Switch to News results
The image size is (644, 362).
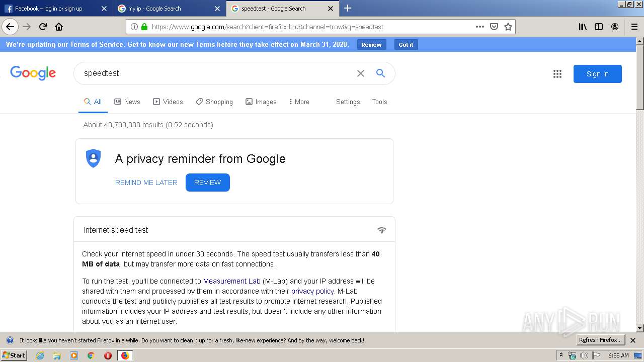tap(127, 102)
